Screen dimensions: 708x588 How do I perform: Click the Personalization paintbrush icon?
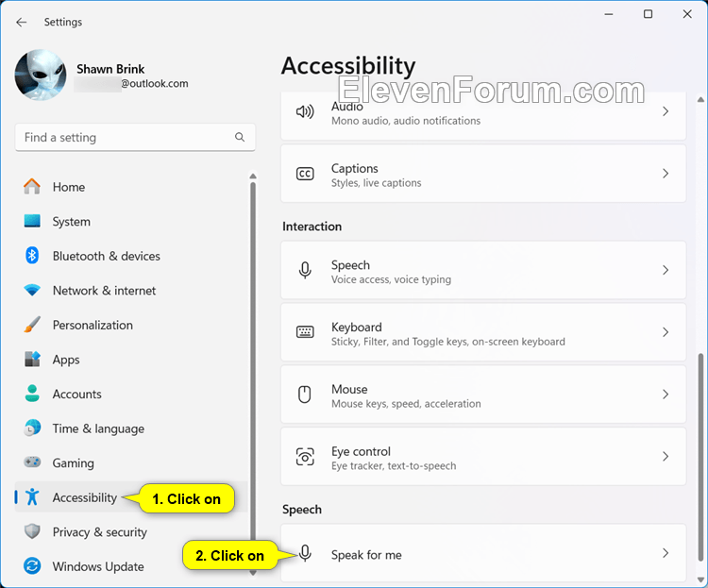[32, 325]
